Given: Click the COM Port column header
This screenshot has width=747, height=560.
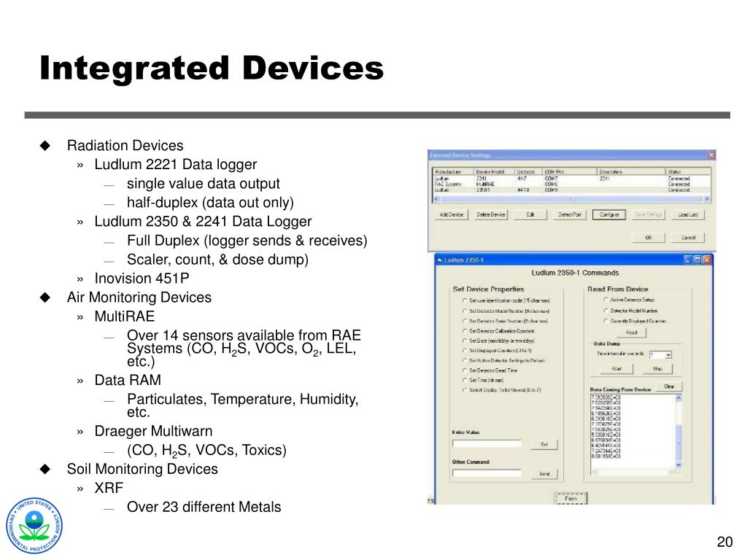Looking at the screenshot, I should [570, 171].
